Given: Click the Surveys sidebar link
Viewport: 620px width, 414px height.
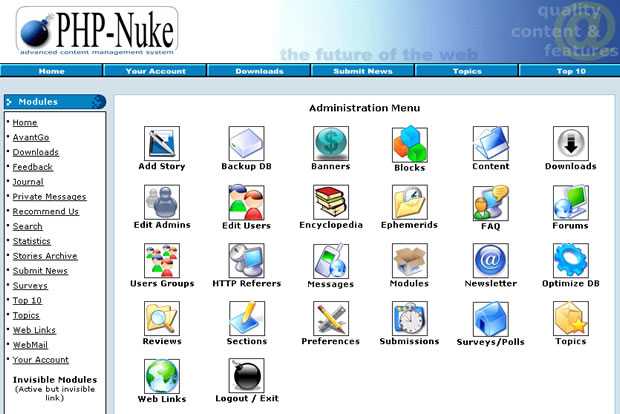Looking at the screenshot, I should click(30, 285).
